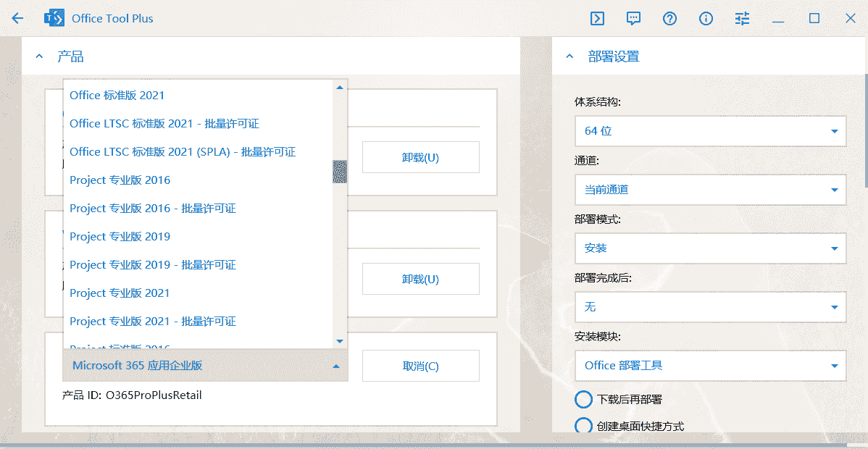The image size is (868, 449).
Task: Click the 安装模块: label
Action: (597, 337)
